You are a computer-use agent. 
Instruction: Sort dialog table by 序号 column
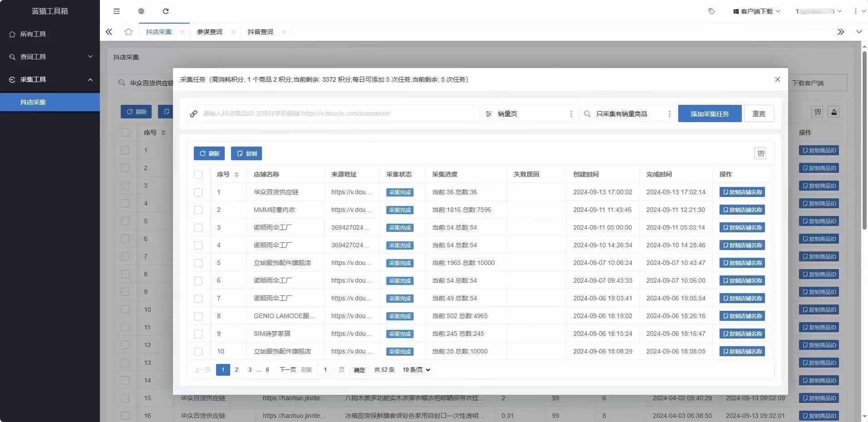point(237,175)
